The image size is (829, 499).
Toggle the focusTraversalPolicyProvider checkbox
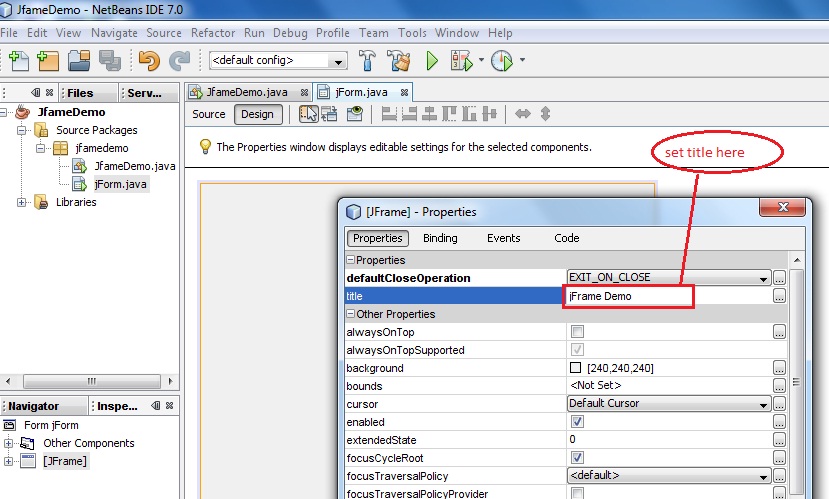[577, 493]
